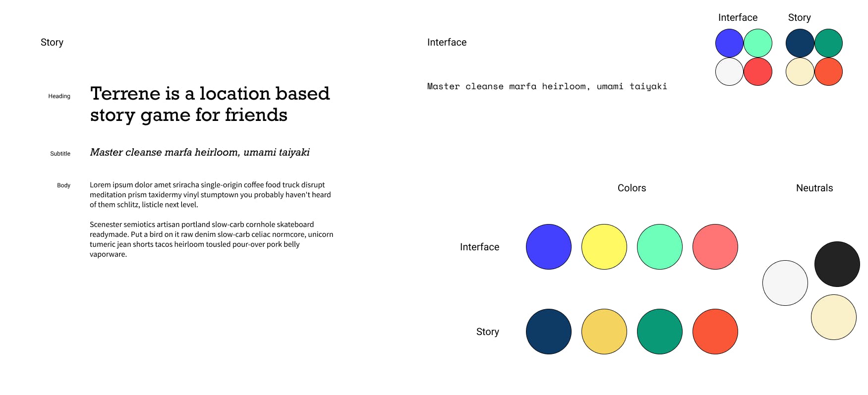Viewport: 868px width, 395px height.
Task: Pick the mustard yellow Story color circle
Action: click(x=604, y=332)
